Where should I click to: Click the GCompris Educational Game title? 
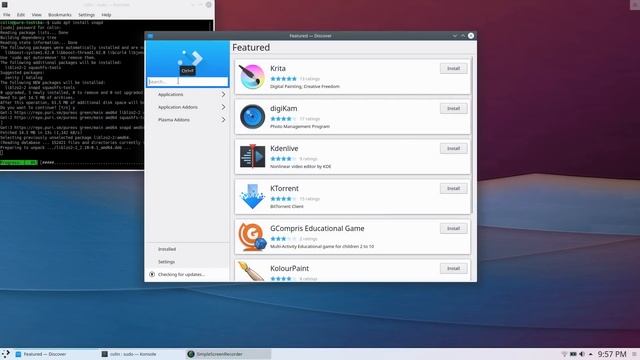[x=317, y=229]
